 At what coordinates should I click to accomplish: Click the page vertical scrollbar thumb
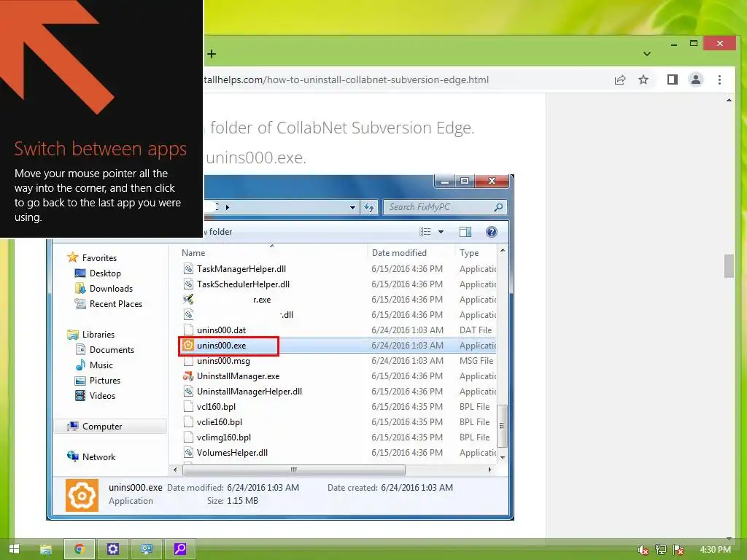pyautogui.click(x=729, y=265)
